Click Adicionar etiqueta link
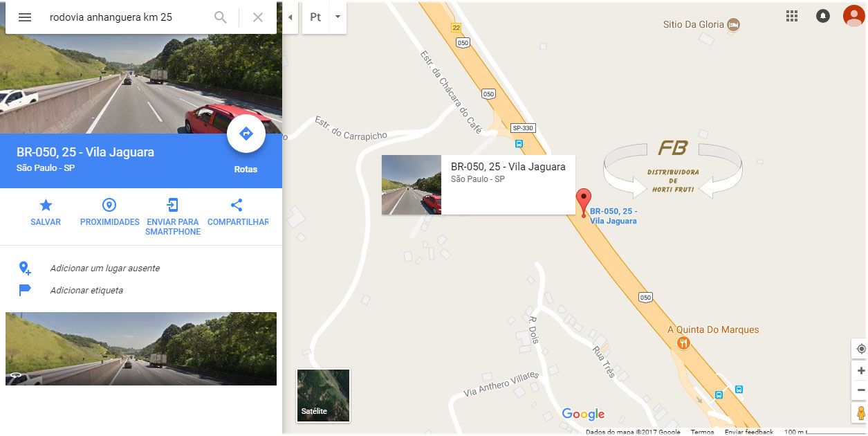 (x=86, y=290)
